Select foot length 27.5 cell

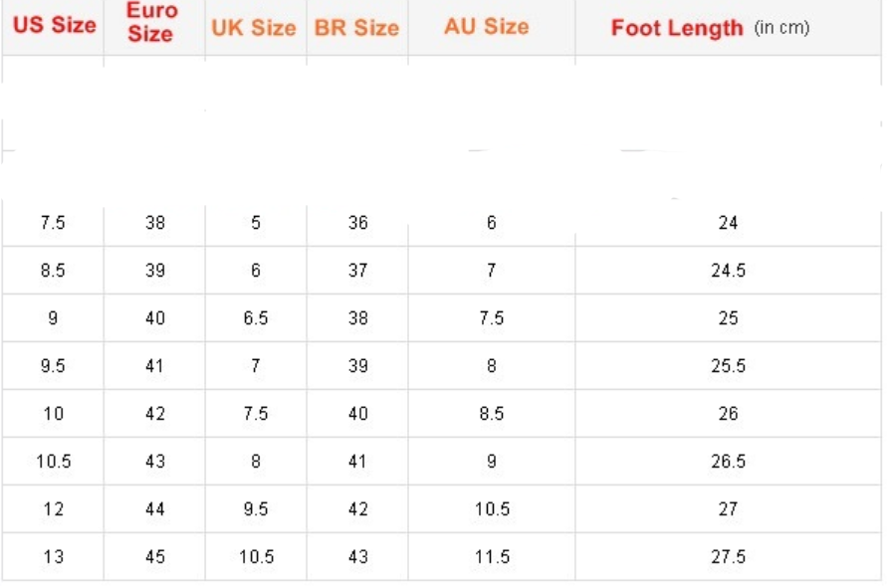[x=728, y=557]
